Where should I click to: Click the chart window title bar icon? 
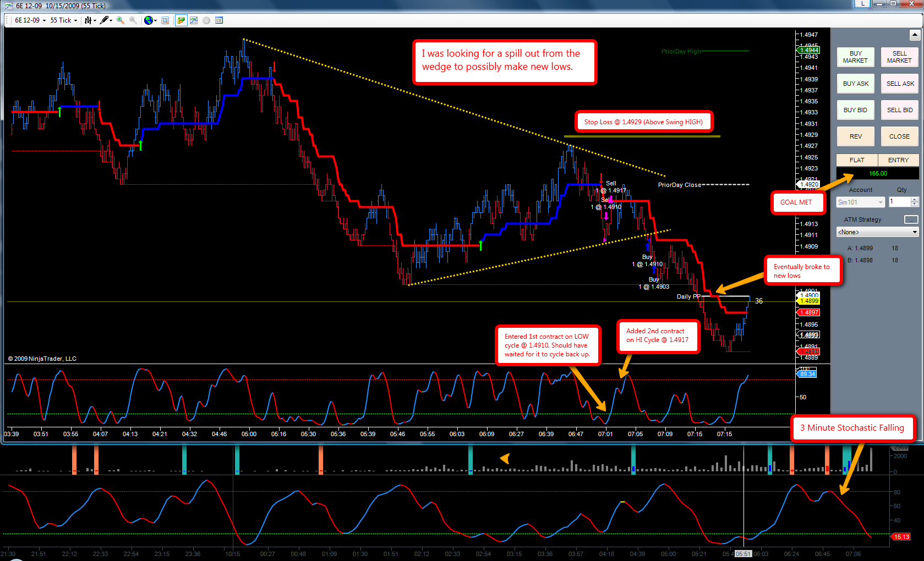[8, 5]
